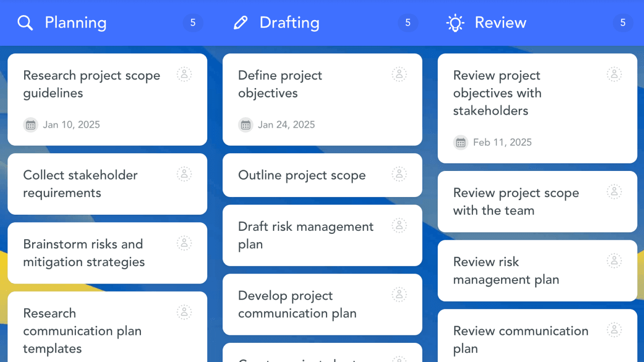
Task: Click assignee icon on Review risk management plan
Action: [x=614, y=261]
